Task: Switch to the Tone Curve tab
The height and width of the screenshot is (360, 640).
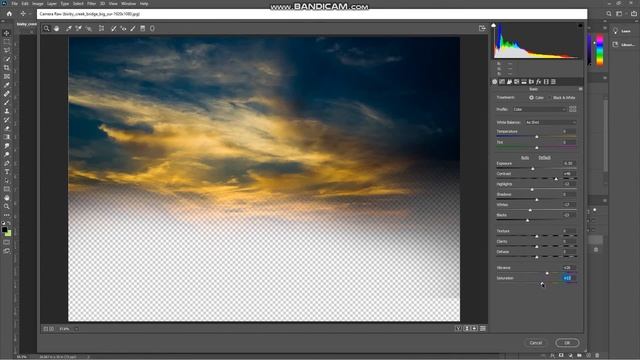Action: [502, 82]
